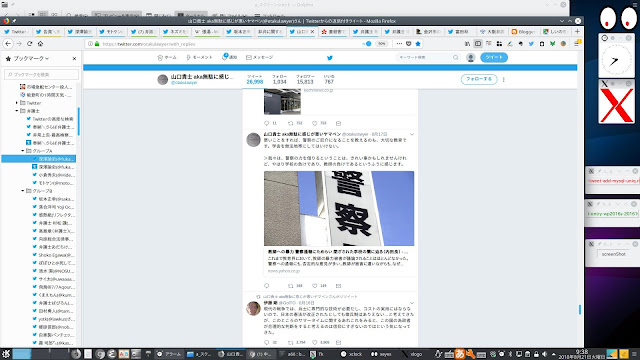640x360 pixels.
Task: Open Twitter メッセージ messages link
Action: tap(260, 58)
